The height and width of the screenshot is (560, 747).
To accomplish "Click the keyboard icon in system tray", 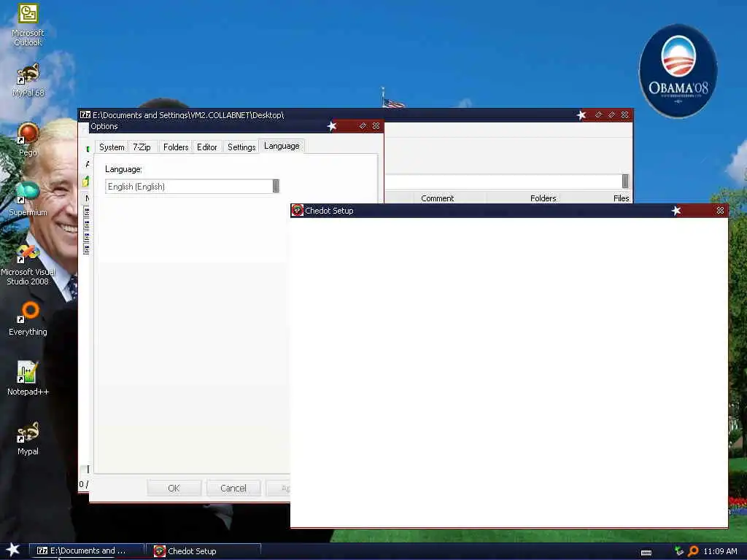I will click(x=646, y=553).
